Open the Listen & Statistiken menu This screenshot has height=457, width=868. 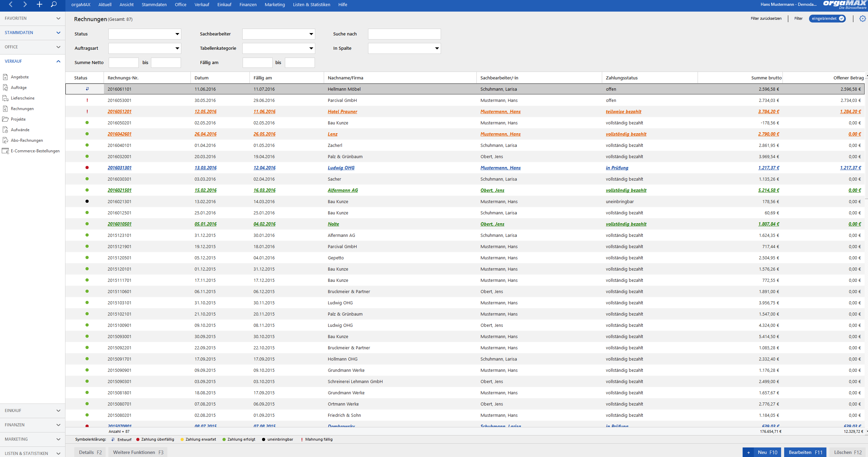(311, 4)
